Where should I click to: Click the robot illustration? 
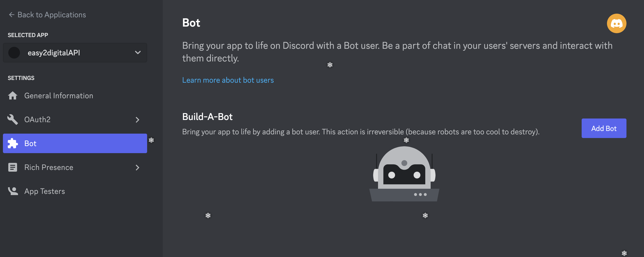click(404, 174)
